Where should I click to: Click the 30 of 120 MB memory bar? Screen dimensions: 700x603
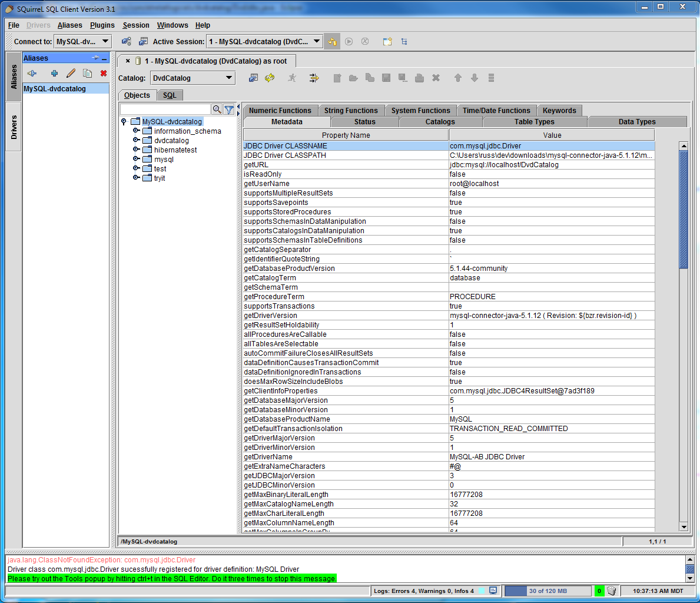[548, 591]
